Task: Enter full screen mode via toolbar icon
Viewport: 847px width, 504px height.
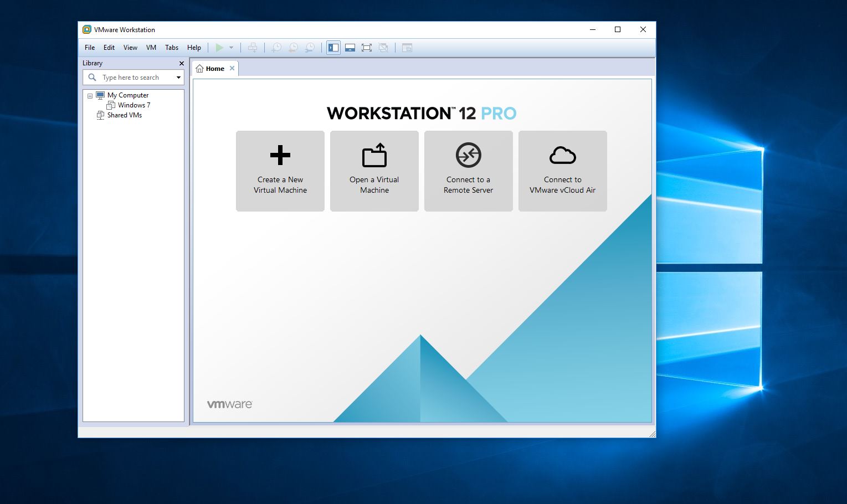Action: [366, 48]
